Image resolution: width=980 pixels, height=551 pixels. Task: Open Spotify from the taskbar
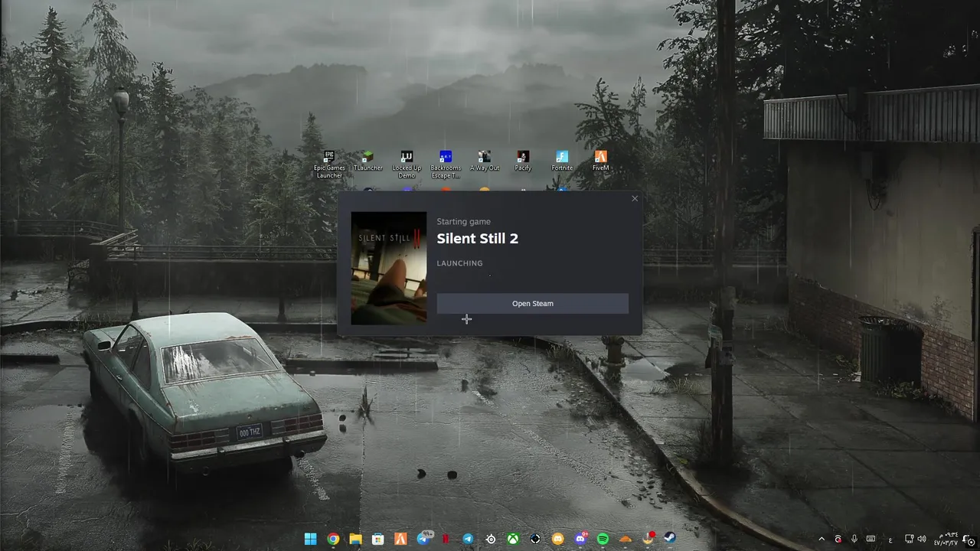(x=603, y=539)
